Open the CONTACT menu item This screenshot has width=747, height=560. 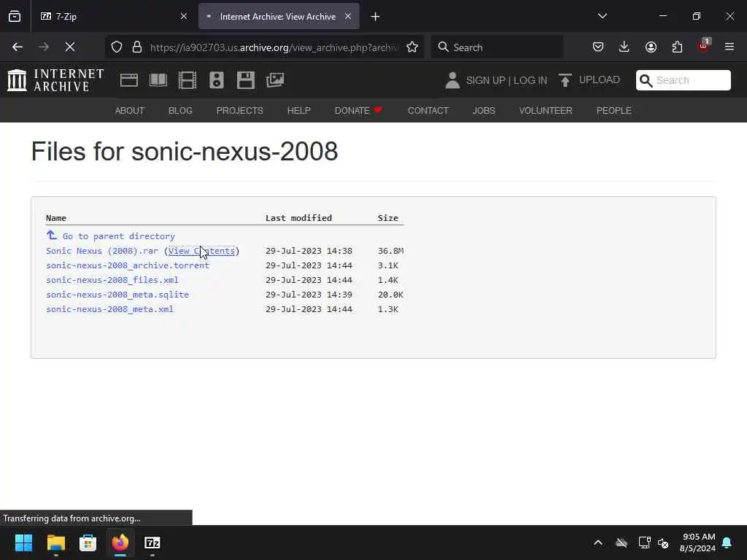point(428,111)
